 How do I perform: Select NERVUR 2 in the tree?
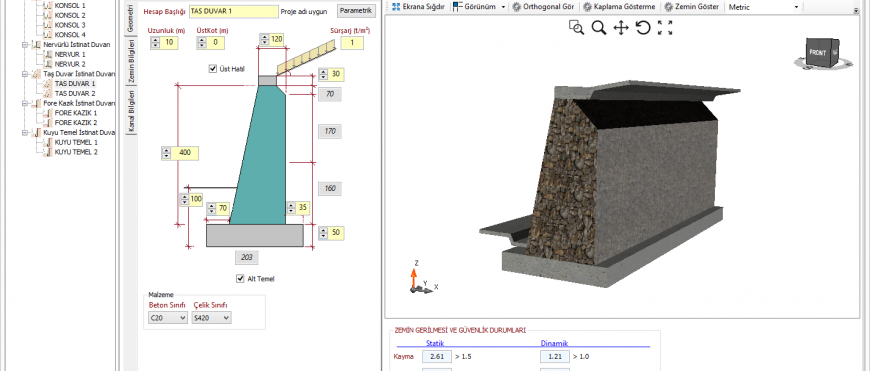click(70, 64)
